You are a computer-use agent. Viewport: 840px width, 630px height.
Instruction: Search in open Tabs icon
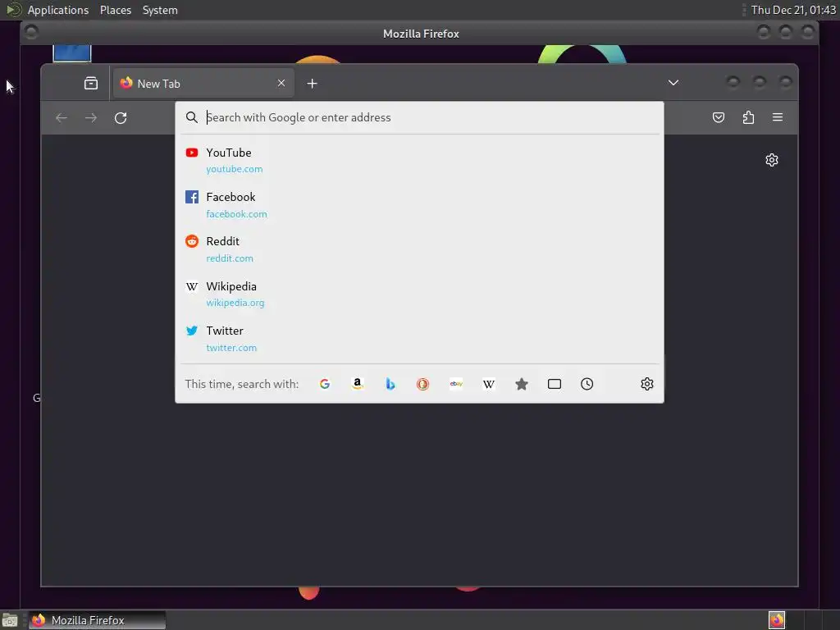(x=555, y=384)
